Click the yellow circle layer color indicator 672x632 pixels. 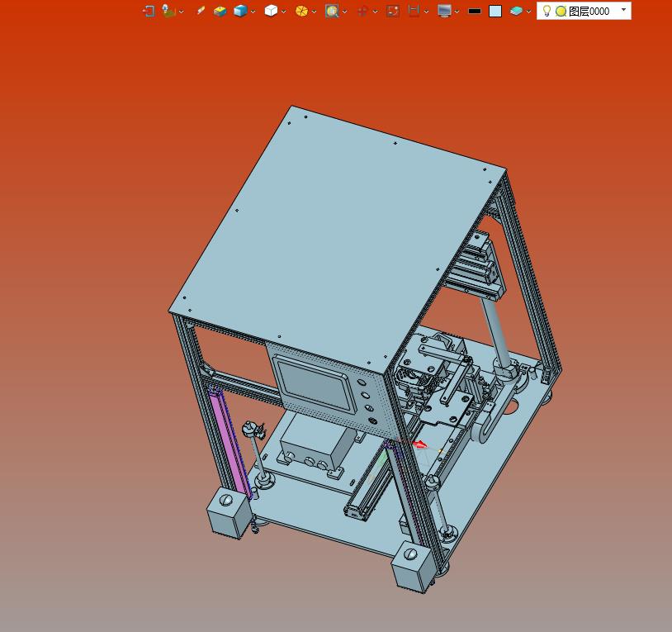coord(561,11)
